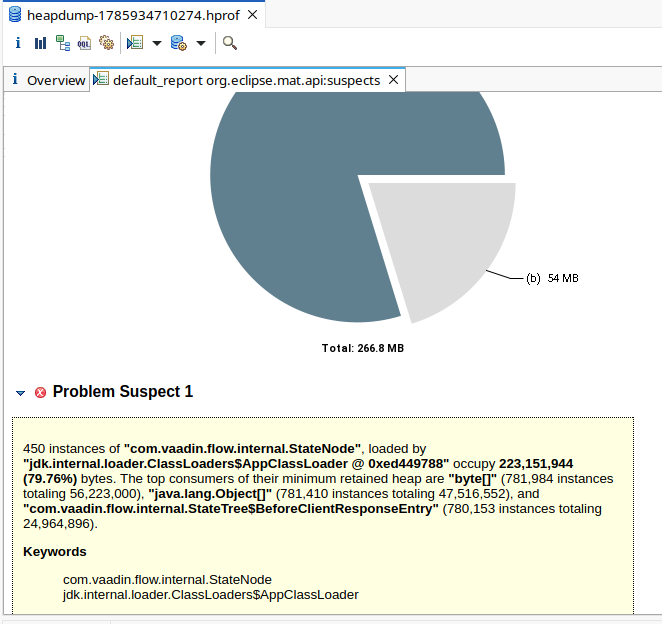Click the bold "java.lang.Object[]" text

point(210,494)
